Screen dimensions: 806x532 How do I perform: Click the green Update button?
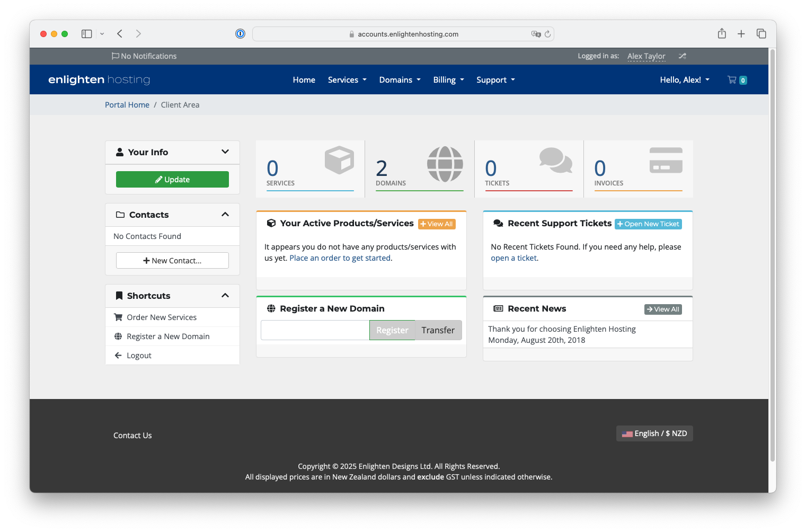point(172,180)
